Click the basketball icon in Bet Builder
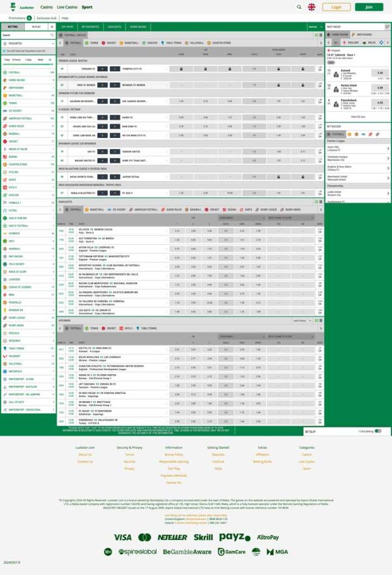 (x=349, y=134)
